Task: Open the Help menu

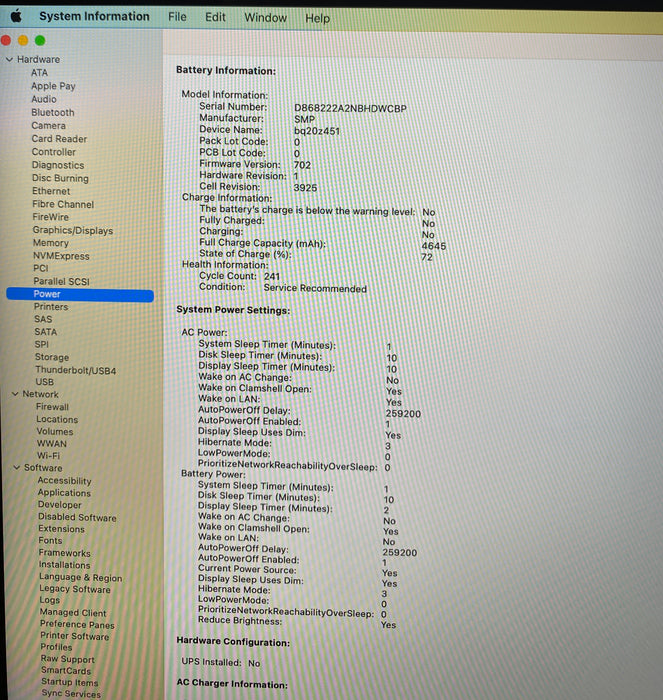Action: 317,18
